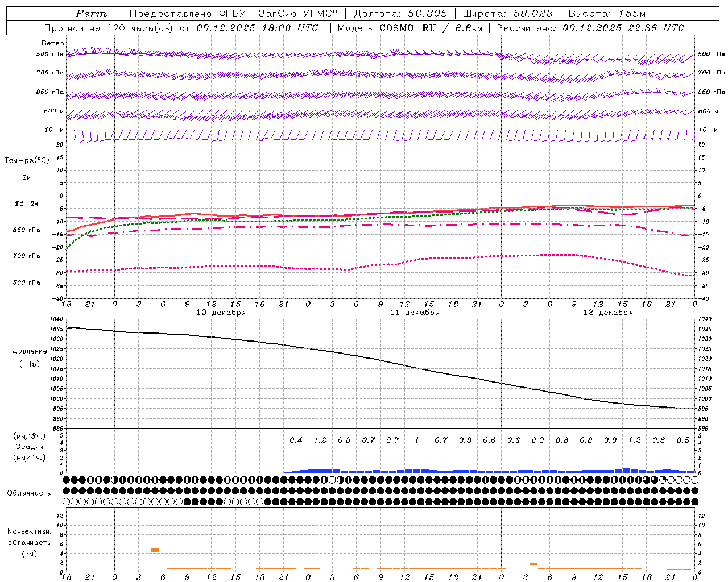Click the "11 декабря" date label
The height and width of the screenshot is (582, 728).
coord(415,313)
